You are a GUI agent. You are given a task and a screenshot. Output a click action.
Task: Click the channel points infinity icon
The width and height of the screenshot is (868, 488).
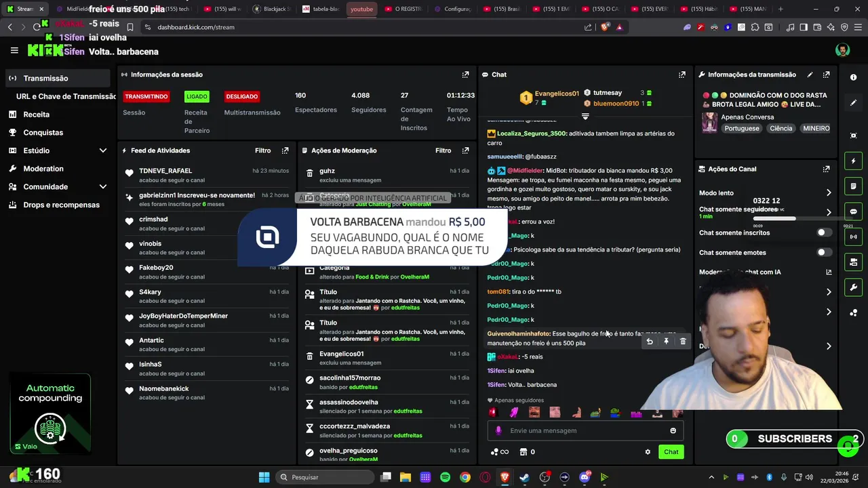[x=499, y=452]
